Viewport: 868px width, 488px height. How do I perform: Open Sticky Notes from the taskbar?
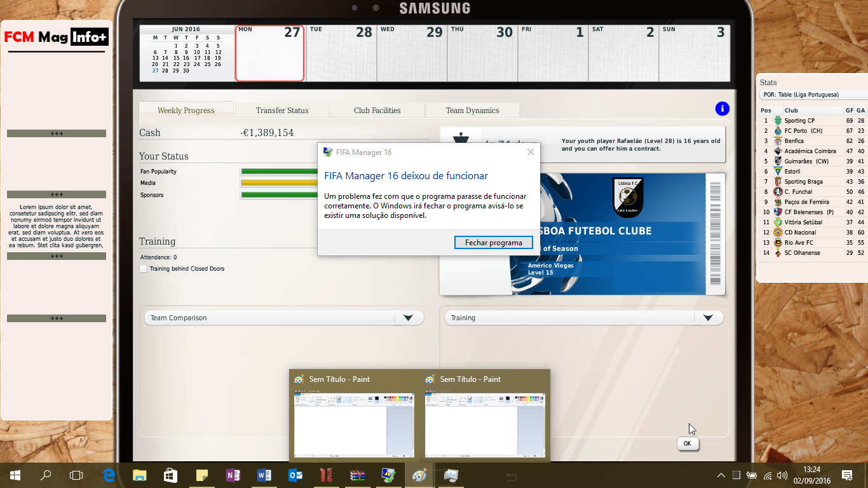pos(202,475)
